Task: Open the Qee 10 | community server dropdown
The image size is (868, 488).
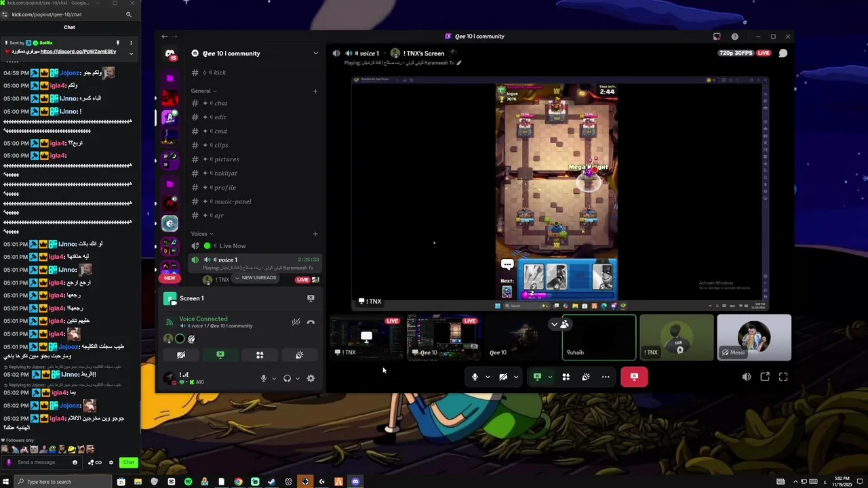Action: 315,54
